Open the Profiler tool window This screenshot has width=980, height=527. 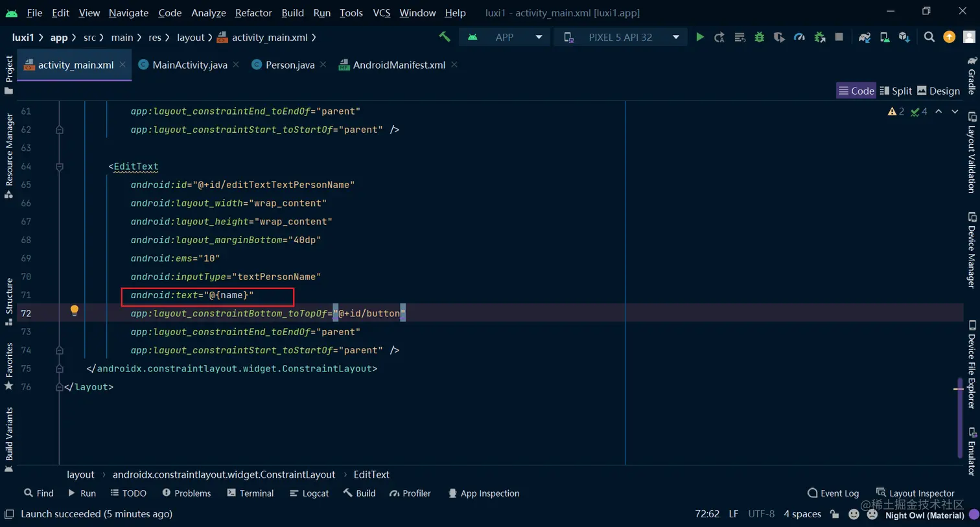point(410,493)
